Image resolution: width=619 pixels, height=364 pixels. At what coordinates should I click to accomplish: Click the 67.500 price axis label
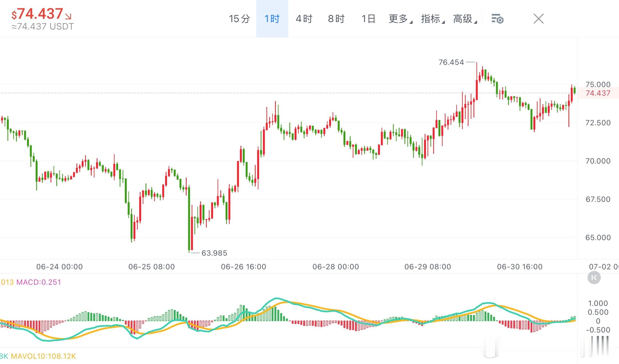pos(598,199)
